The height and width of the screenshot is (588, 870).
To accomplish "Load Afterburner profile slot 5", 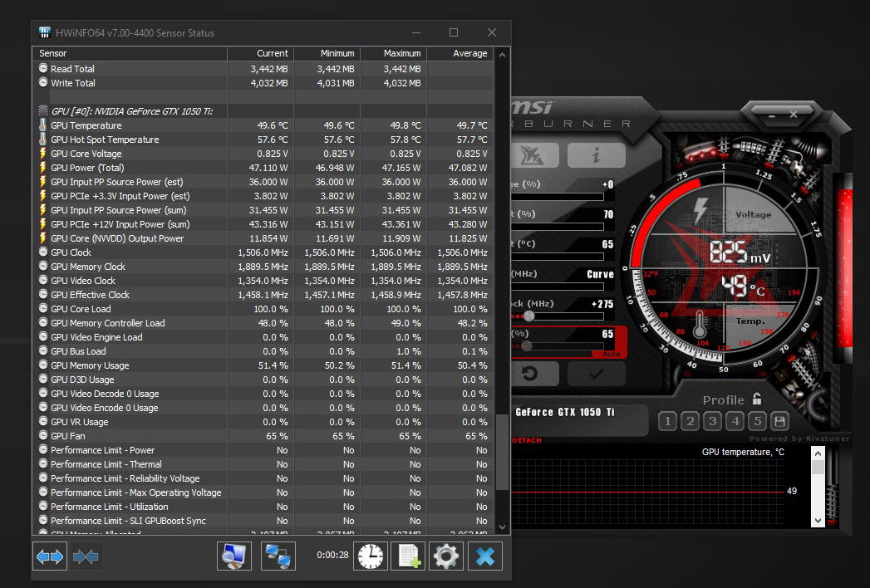I will (757, 421).
